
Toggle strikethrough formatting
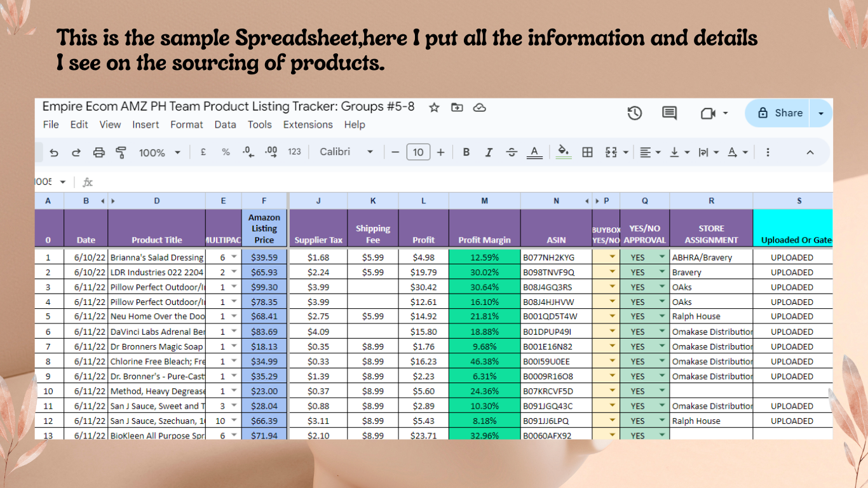point(512,152)
